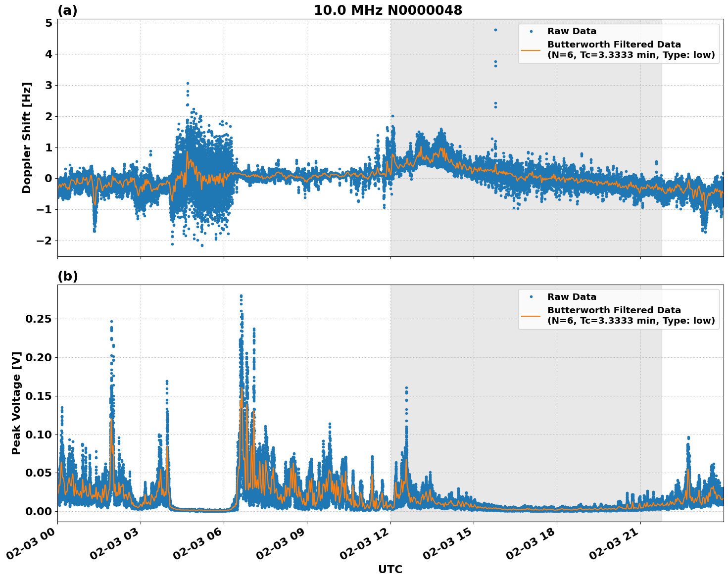This screenshot has height=580, width=728.
Task: Click the "UTC" x-axis label
Action: 390,570
